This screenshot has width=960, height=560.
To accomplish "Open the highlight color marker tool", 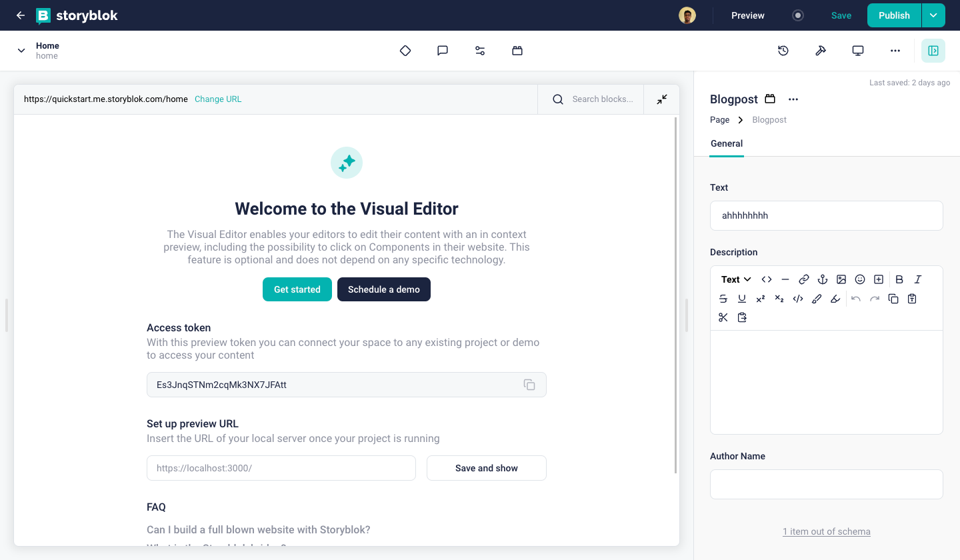I will click(835, 299).
